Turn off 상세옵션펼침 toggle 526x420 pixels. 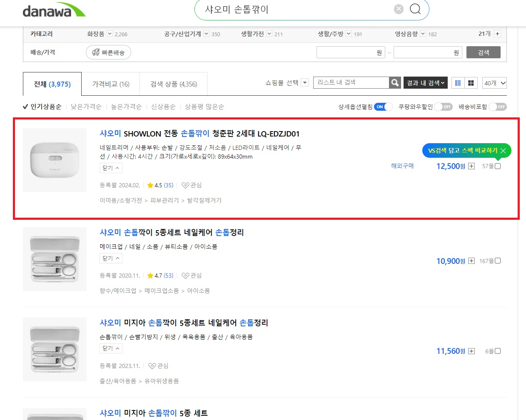383,107
